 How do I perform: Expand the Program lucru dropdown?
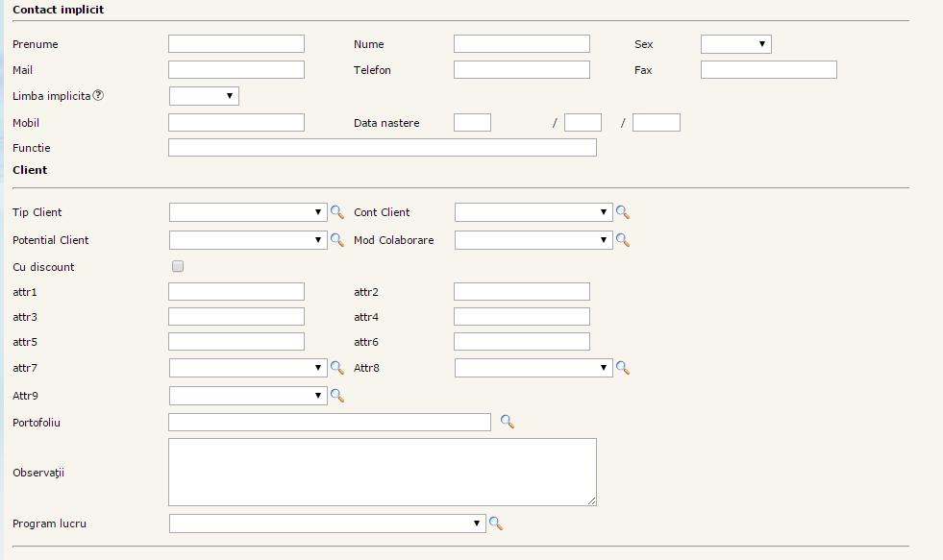pyautogui.click(x=327, y=523)
